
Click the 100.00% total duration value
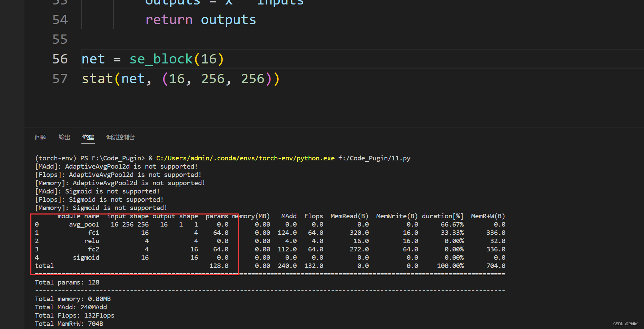click(450, 266)
